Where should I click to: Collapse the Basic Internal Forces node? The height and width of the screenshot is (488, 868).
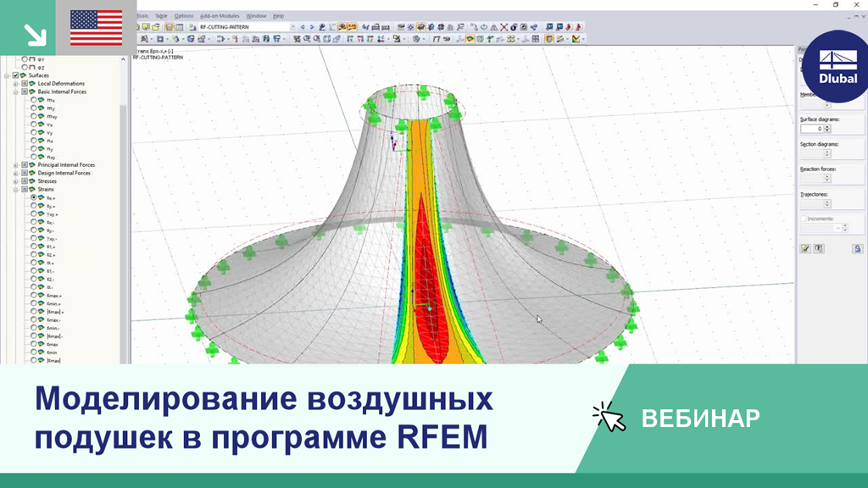16,91
